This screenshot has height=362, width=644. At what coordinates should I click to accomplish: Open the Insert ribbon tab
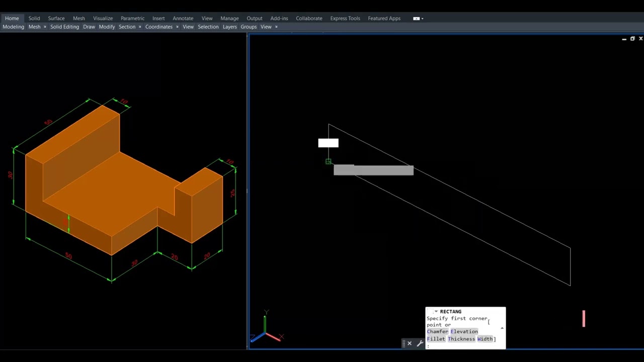(158, 18)
